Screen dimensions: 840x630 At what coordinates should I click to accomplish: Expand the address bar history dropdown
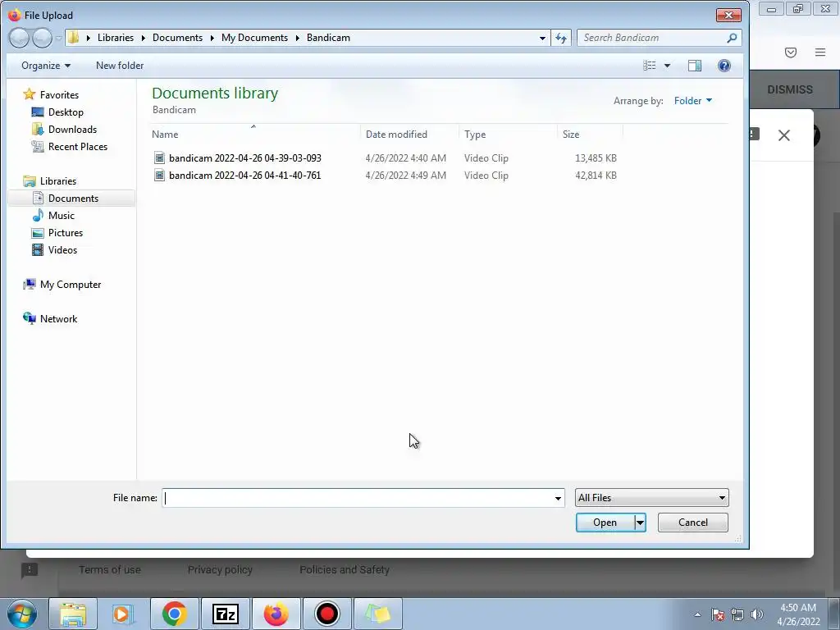(542, 38)
